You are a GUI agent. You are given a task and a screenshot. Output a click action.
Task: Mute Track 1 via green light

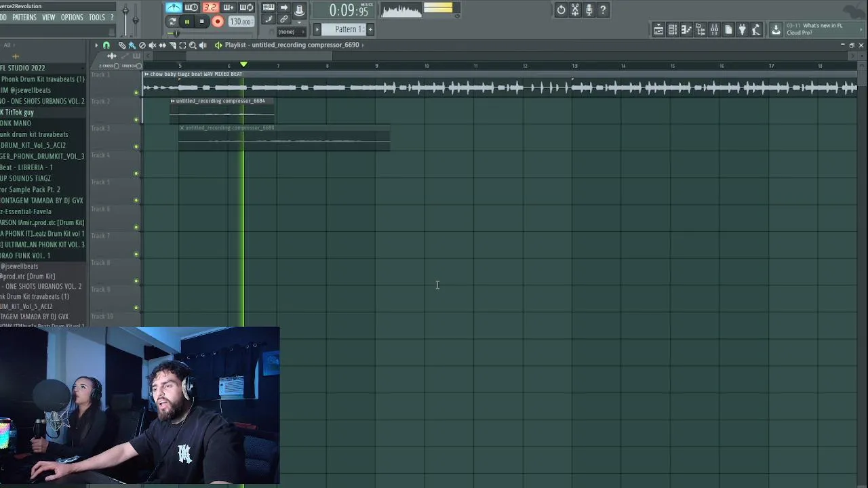click(x=136, y=93)
